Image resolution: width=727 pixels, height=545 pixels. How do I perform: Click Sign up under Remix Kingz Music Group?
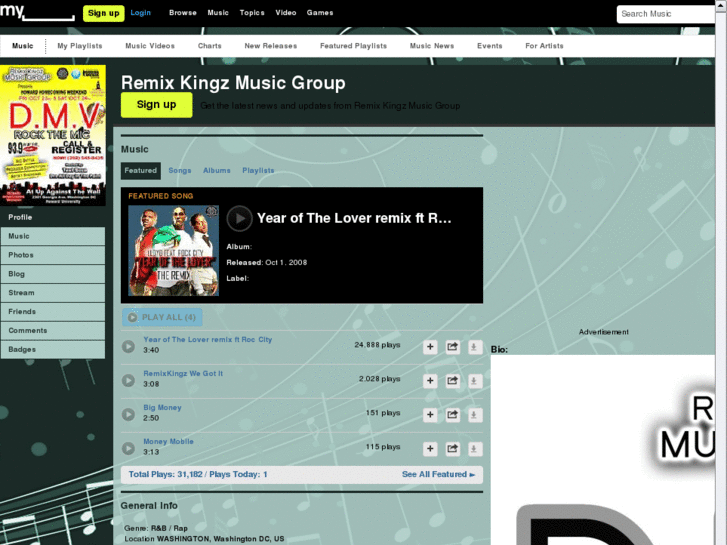(x=157, y=105)
